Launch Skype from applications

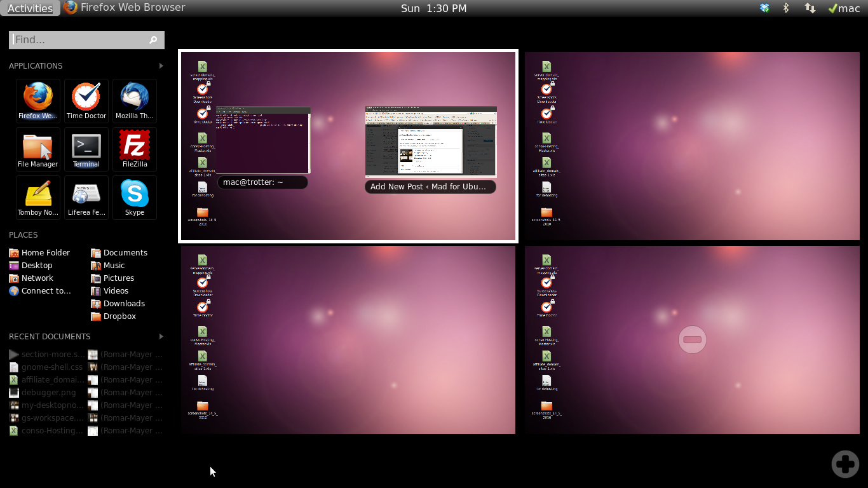click(x=135, y=196)
